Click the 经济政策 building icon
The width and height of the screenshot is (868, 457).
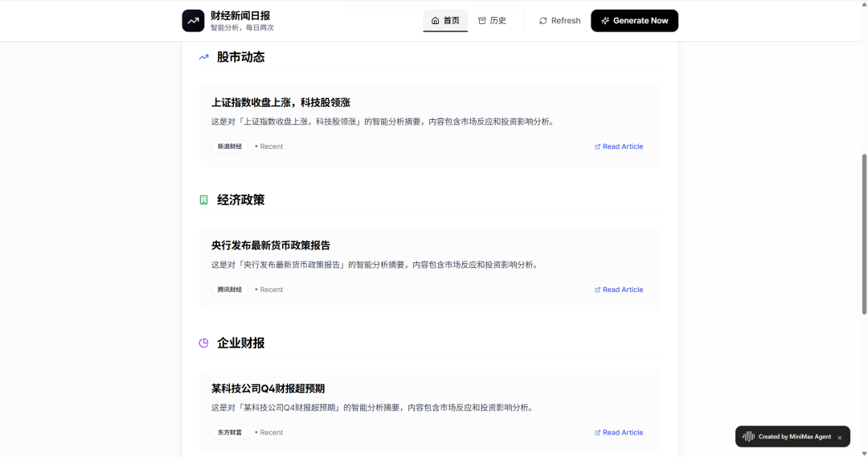click(203, 200)
